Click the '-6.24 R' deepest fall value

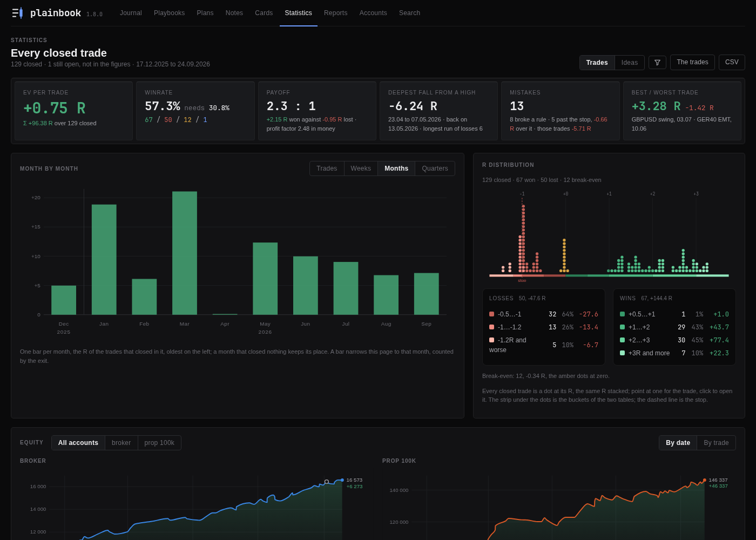[x=413, y=106]
